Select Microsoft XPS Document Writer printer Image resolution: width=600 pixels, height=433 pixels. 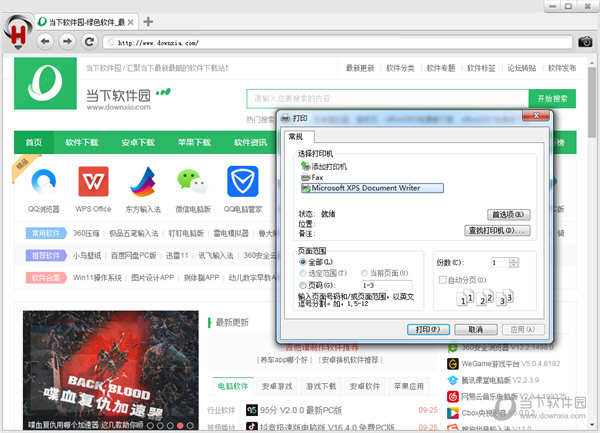(372, 188)
